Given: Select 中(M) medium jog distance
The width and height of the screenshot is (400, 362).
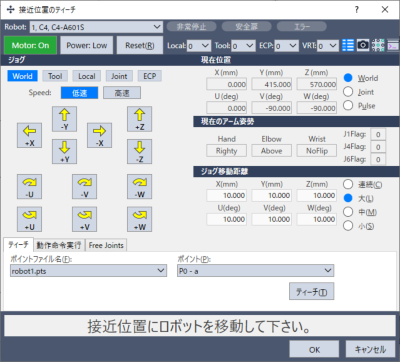Looking at the screenshot, I should [348, 212].
